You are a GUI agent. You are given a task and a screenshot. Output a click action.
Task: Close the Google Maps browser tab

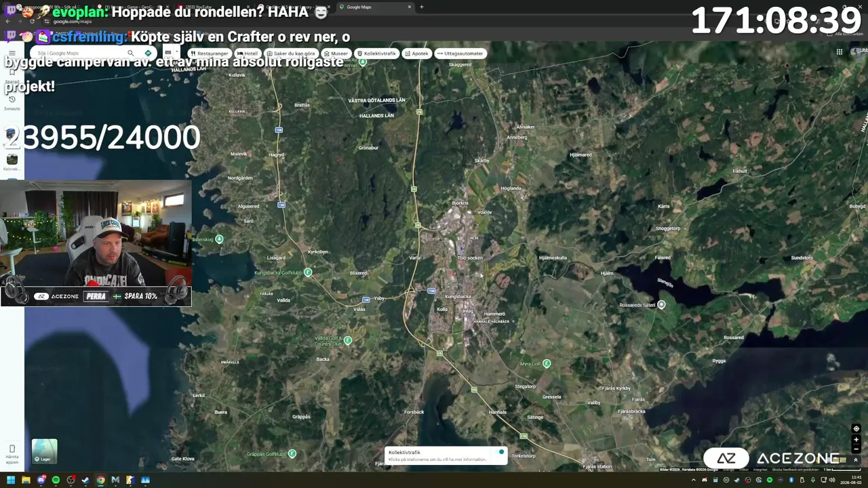pyautogui.click(x=410, y=7)
